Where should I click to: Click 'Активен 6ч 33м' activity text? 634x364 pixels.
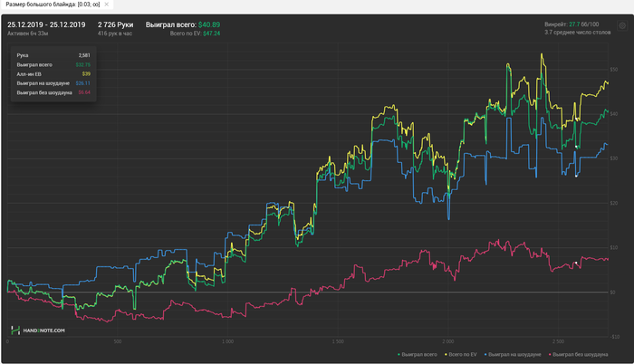click(x=27, y=34)
